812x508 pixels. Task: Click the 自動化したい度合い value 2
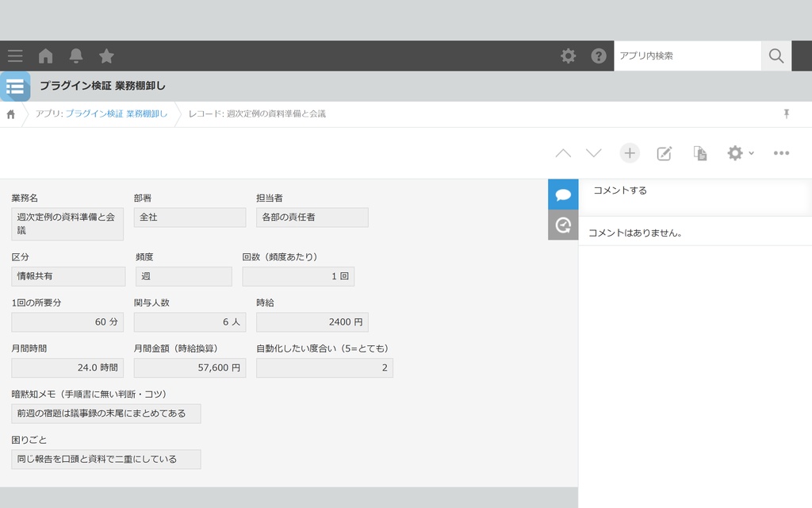click(x=324, y=368)
